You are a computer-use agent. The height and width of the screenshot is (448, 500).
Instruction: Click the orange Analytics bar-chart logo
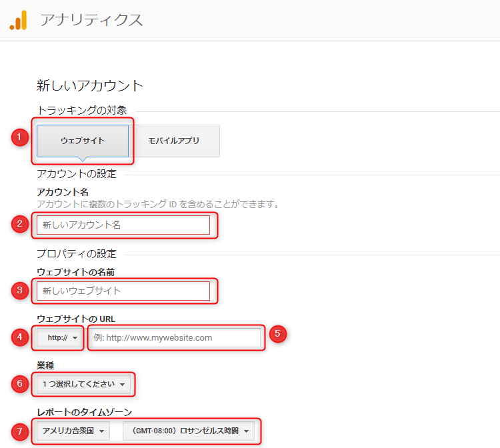tap(18, 21)
